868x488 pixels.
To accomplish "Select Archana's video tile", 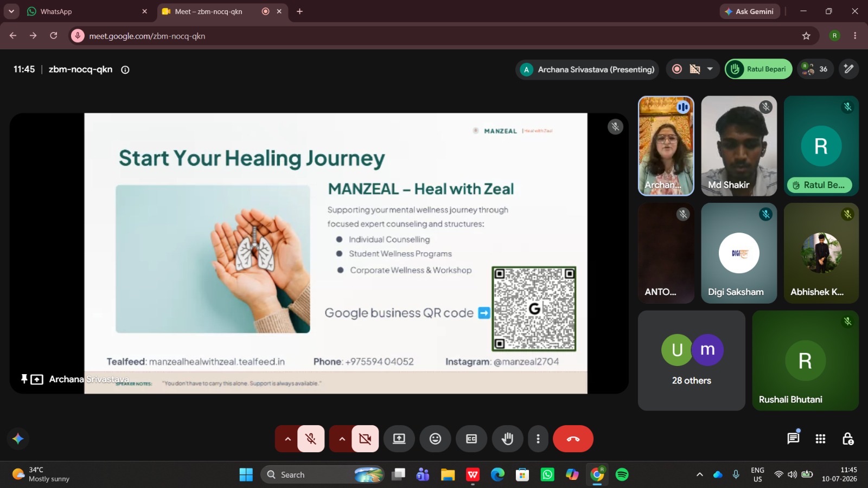I will [x=666, y=146].
